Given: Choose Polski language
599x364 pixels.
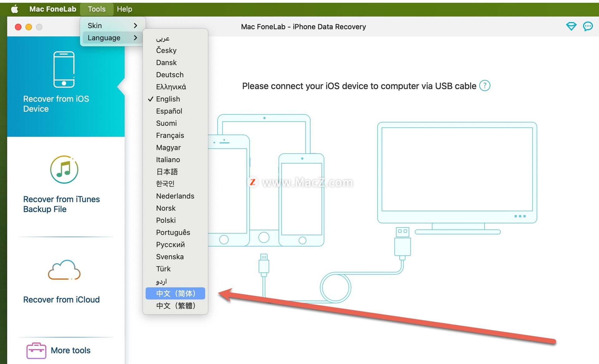Looking at the screenshot, I should (175, 220).
